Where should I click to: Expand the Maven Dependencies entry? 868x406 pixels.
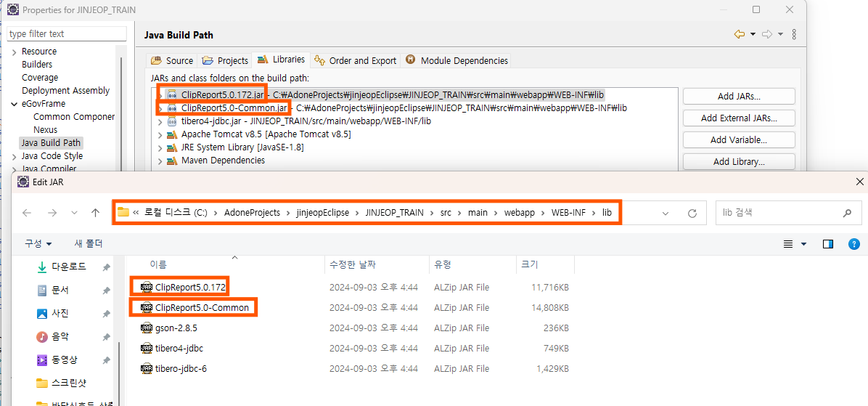(160, 161)
